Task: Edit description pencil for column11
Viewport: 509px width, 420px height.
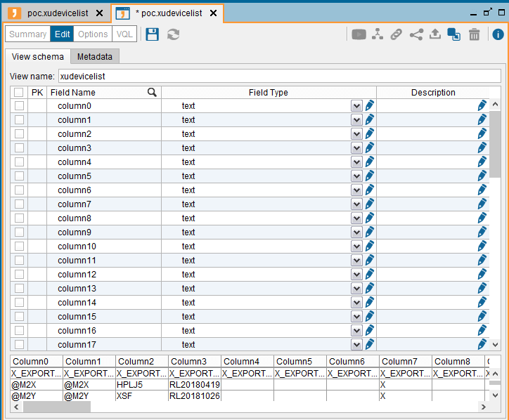Action: click(x=482, y=260)
